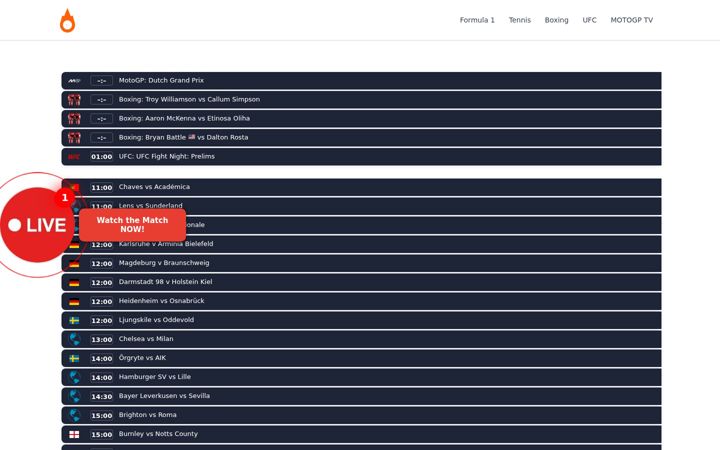Open the Boxing menu item
Screen dimensions: 720x450
tap(556, 20)
